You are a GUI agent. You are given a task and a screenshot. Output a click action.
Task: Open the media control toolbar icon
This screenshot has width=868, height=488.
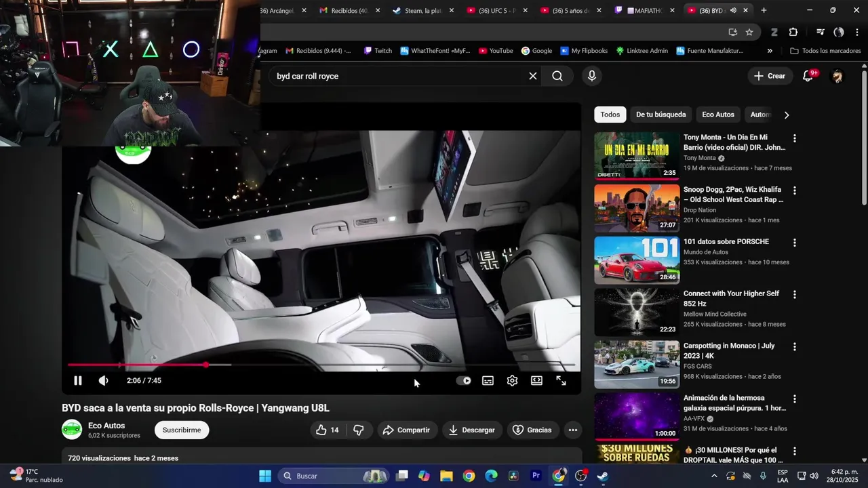coord(820,32)
